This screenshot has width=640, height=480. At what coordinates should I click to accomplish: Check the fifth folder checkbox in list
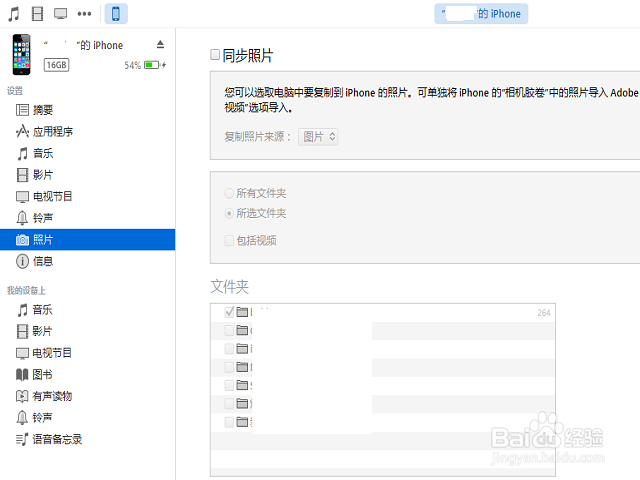[x=229, y=385]
